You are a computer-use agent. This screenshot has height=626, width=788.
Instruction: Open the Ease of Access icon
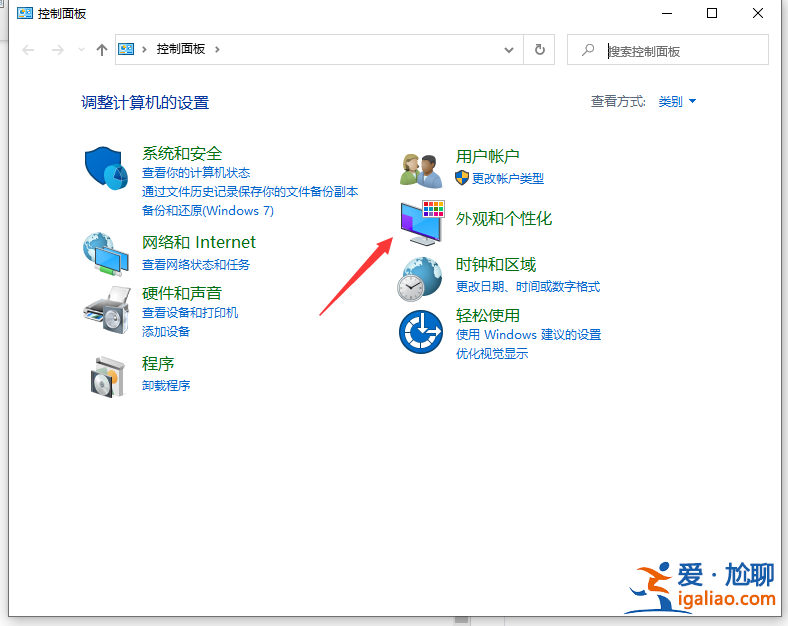(x=421, y=332)
